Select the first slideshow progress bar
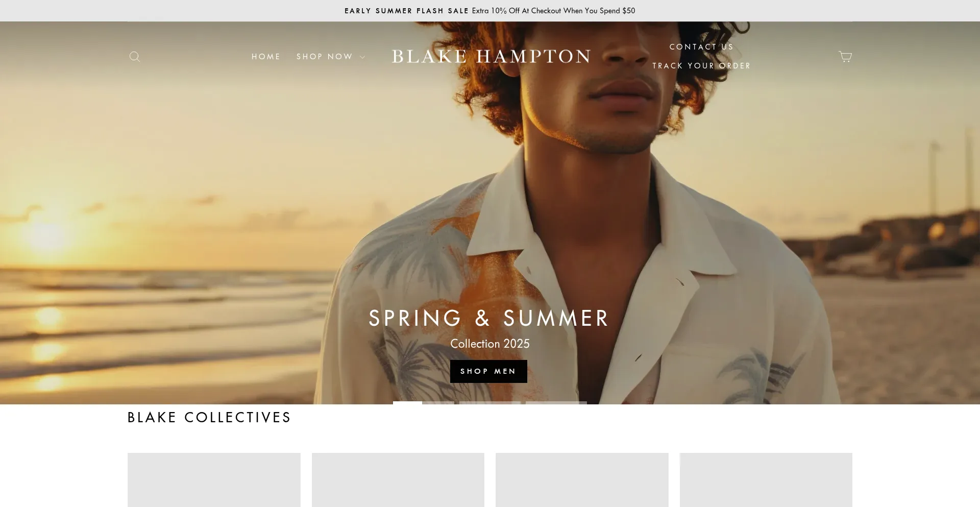The height and width of the screenshot is (507, 980). (x=424, y=403)
